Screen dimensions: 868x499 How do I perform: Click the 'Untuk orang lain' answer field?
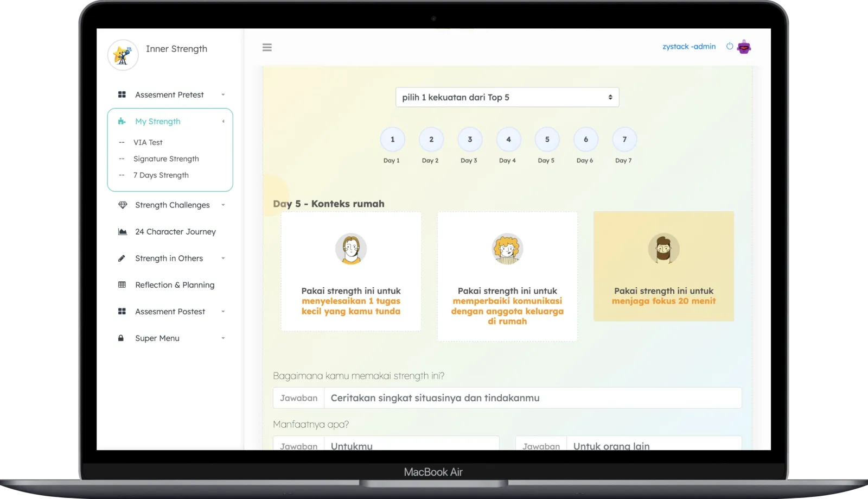click(654, 443)
